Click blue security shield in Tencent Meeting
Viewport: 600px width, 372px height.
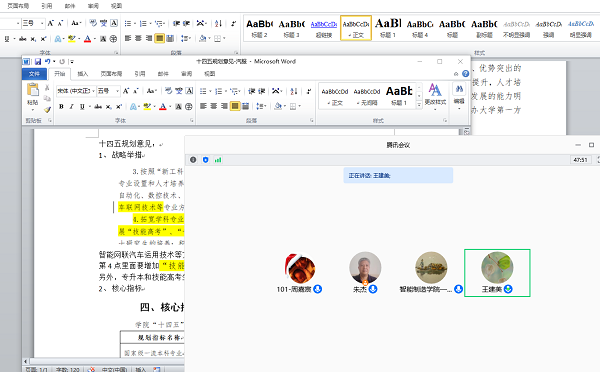point(205,160)
